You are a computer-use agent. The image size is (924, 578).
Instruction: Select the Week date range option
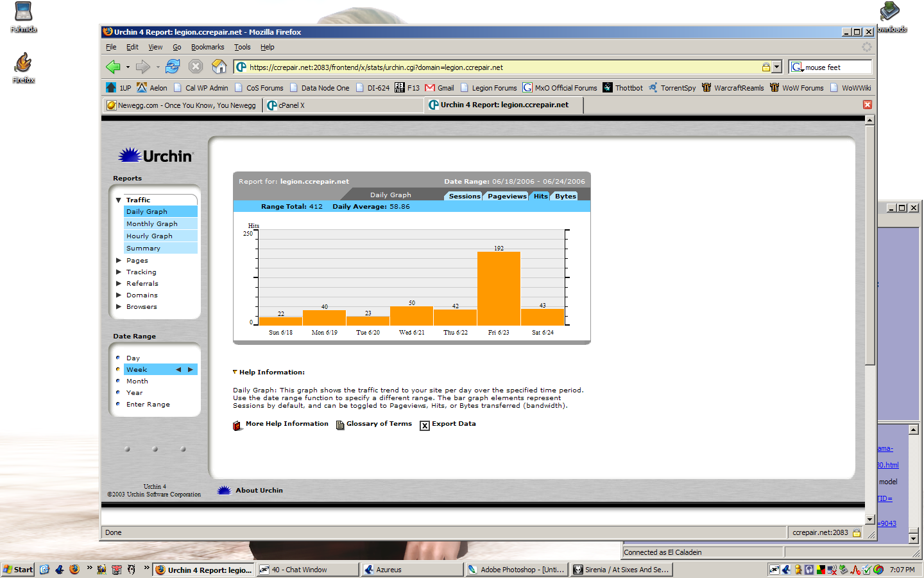(x=137, y=370)
